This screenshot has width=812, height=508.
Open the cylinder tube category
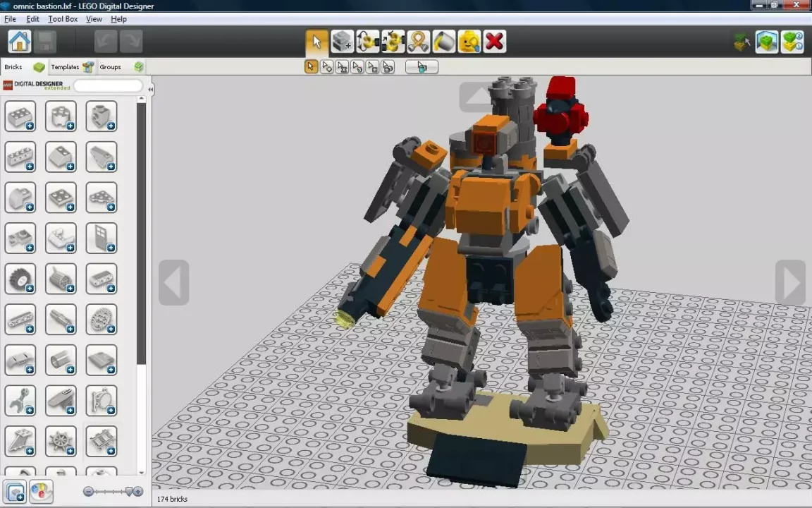pyautogui.click(x=61, y=361)
